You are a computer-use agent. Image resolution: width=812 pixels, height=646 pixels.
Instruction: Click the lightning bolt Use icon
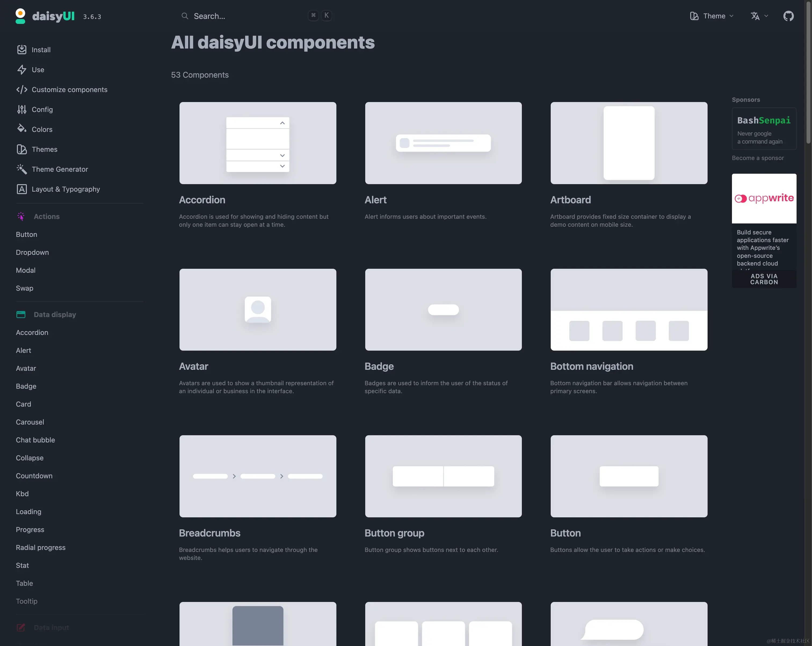pos(22,70)
